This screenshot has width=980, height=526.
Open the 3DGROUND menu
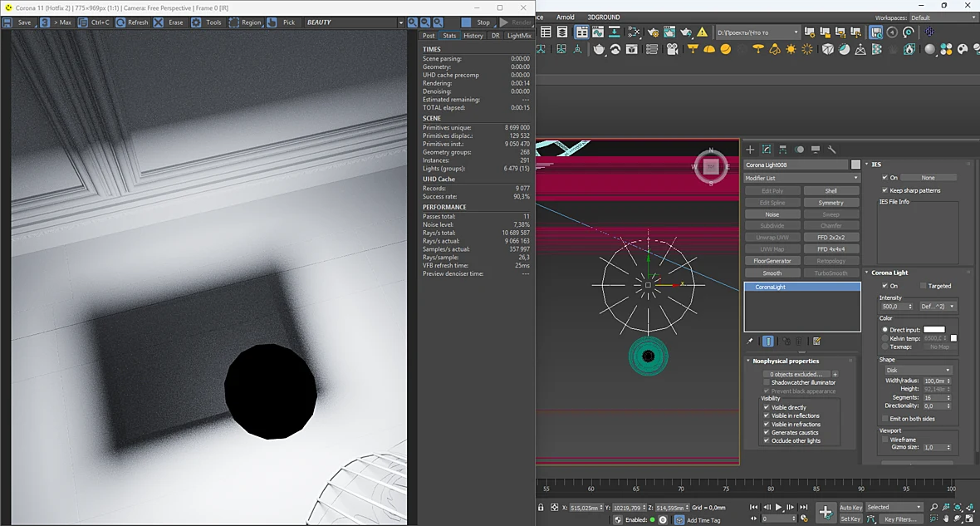[604, 17]
